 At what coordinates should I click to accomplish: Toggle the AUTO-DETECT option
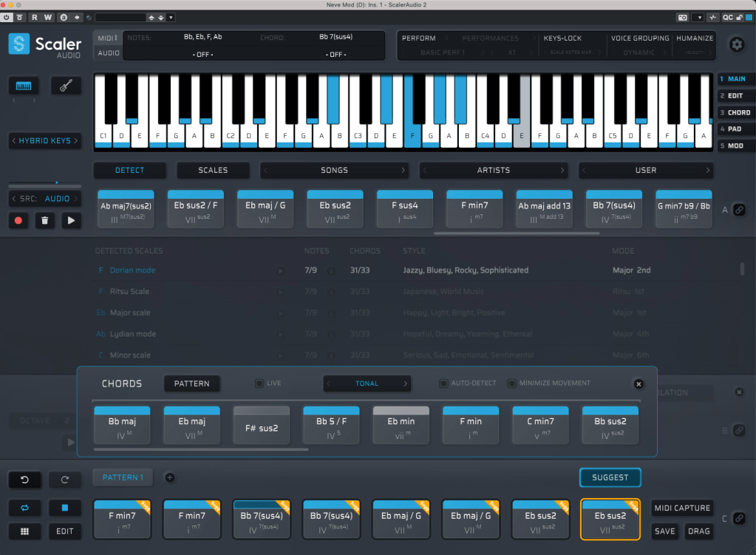443,384
